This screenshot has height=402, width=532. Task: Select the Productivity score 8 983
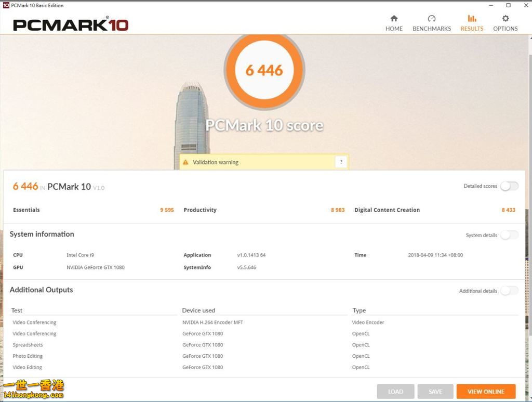338,210
